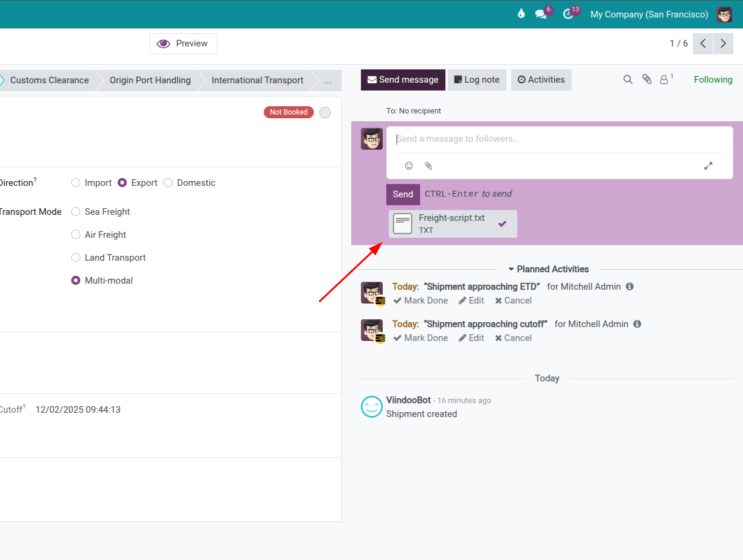Click the paperclip attach icon in composer
This screenshot has width=743, height=560.
click(429, 166)
